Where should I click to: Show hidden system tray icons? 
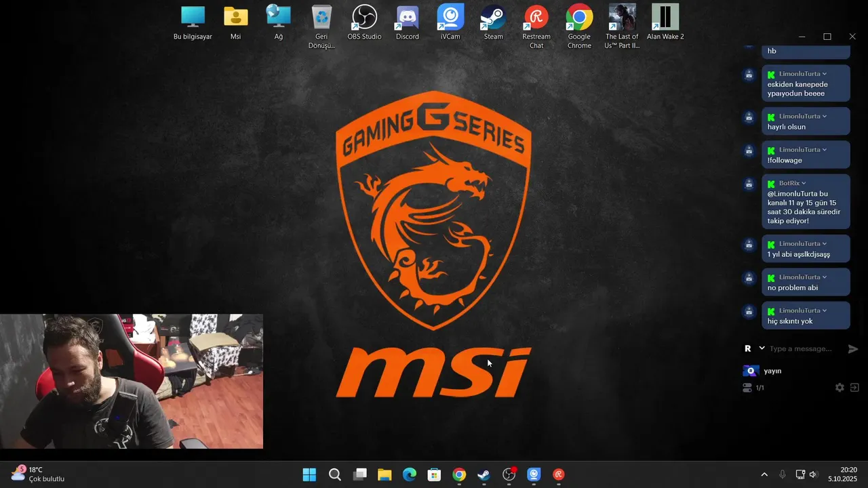click(x=764, y=474)
